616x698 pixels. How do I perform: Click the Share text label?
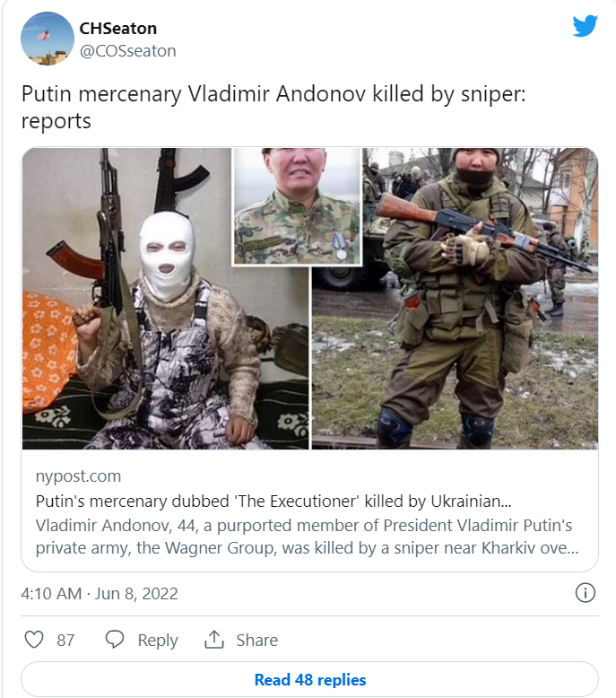(257, 640)
